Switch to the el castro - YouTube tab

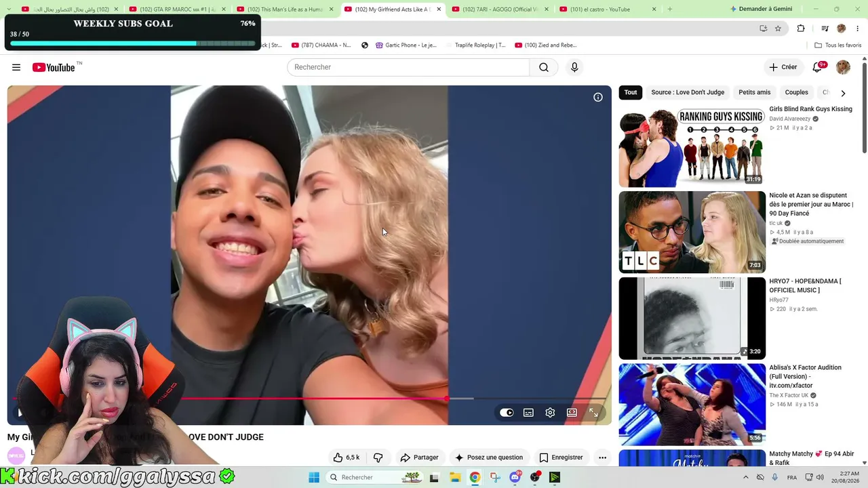point(607,9)
